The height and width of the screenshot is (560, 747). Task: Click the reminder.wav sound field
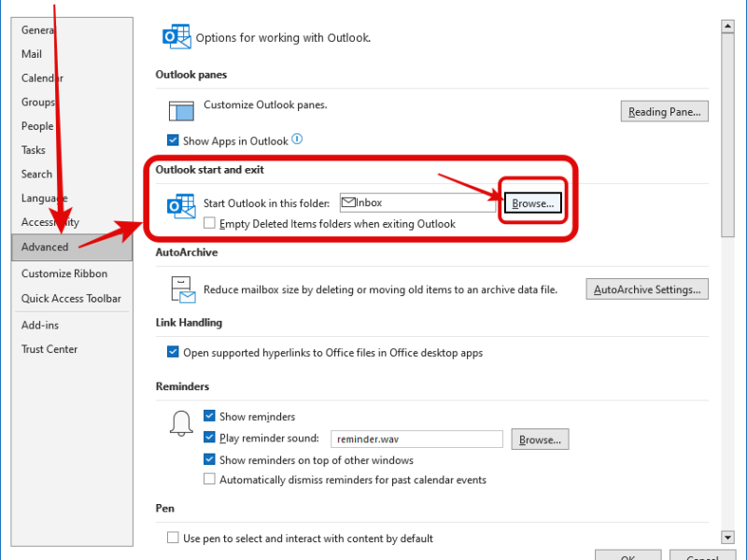pyautogui.click(x=416, y=439)
